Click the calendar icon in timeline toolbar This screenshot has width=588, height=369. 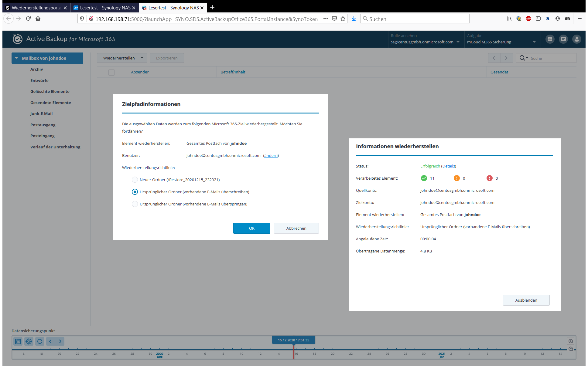(18, 341)
